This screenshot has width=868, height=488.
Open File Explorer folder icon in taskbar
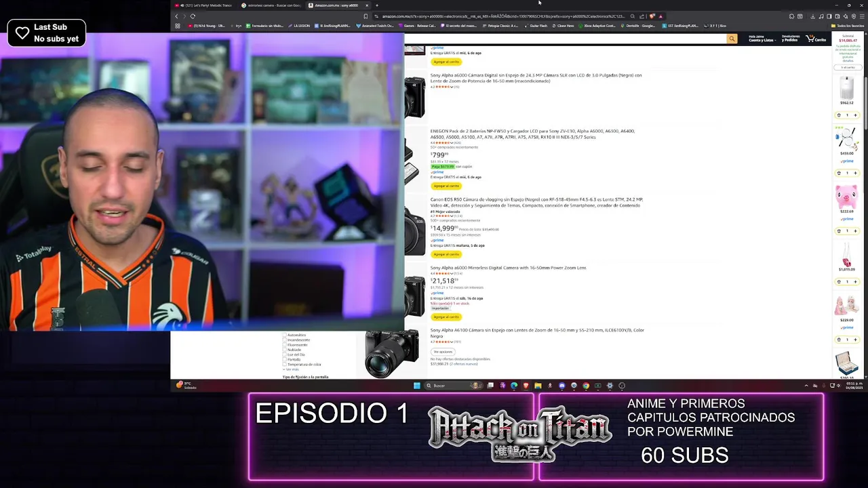click(538, 386)
